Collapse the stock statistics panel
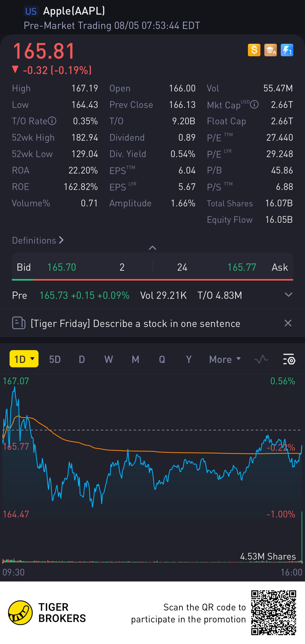305x644 pixels. [x=152, y=248]
